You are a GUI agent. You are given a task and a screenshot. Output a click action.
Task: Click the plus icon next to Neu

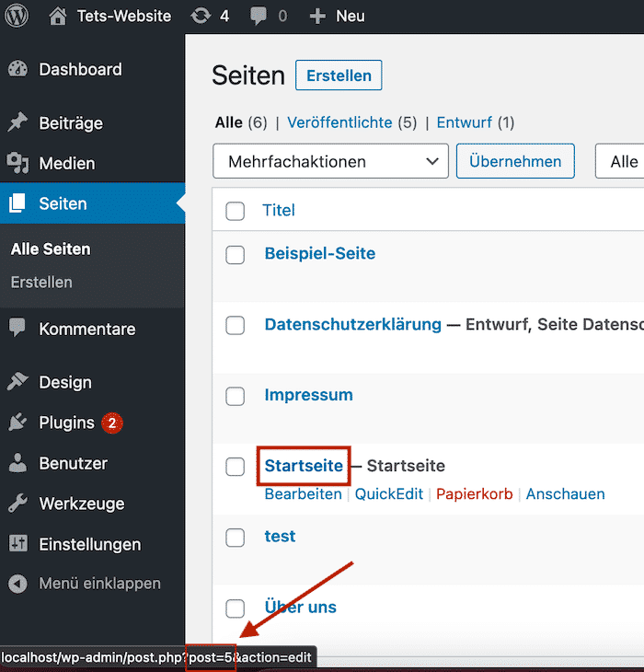pos(317,17)
